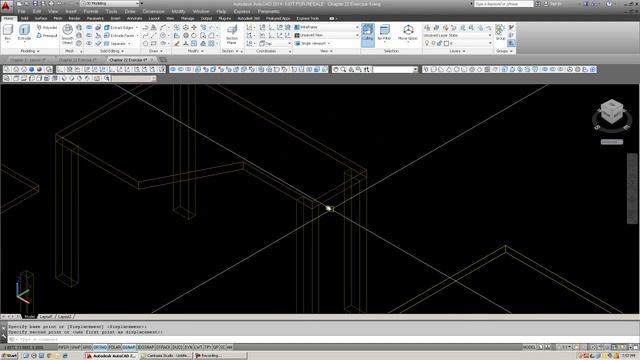Click the Smooth Object mesh tool

(67, 35)
